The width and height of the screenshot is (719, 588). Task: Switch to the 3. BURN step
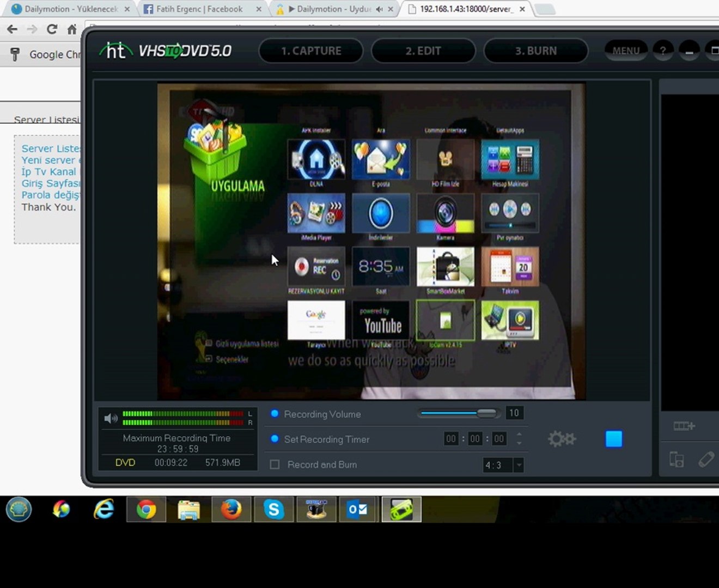[536, 51]
